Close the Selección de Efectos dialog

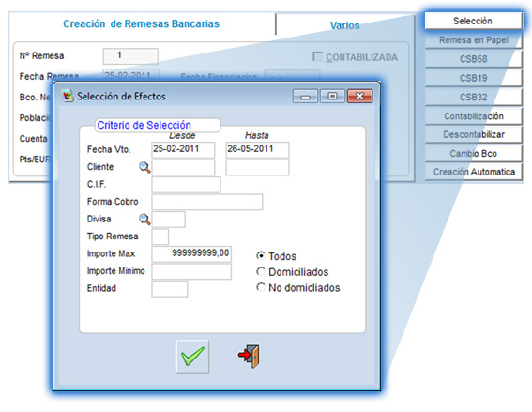pos(360,97)
